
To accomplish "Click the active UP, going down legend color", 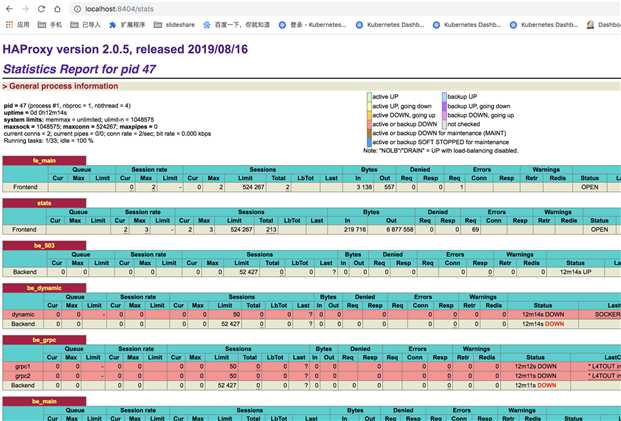I will [370, 106].
